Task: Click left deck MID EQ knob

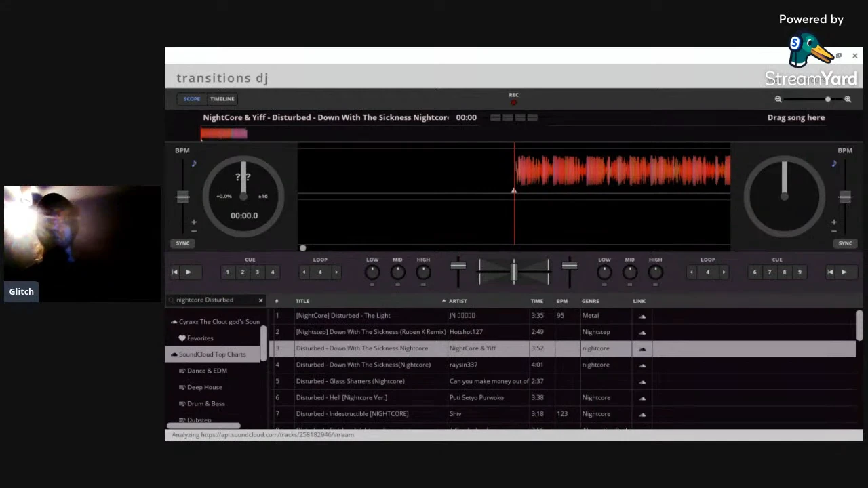Action: pyautogui.click(x=397, y=272)
